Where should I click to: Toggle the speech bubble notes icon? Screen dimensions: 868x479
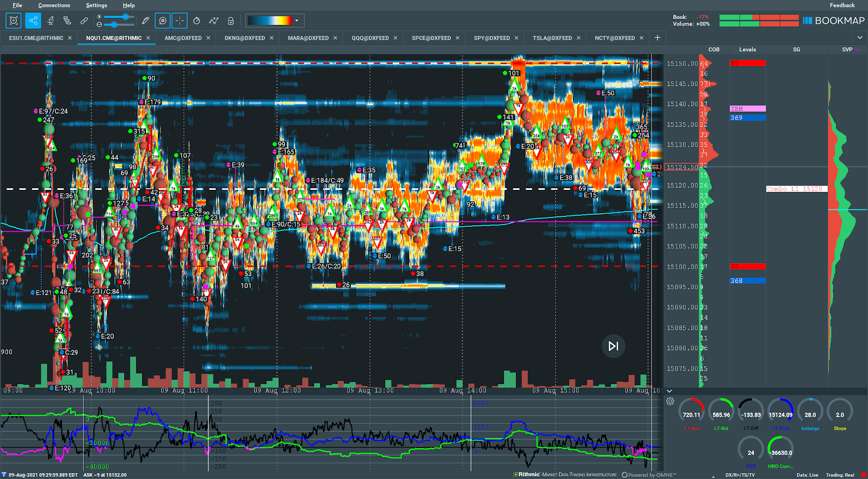click(162, 21)
